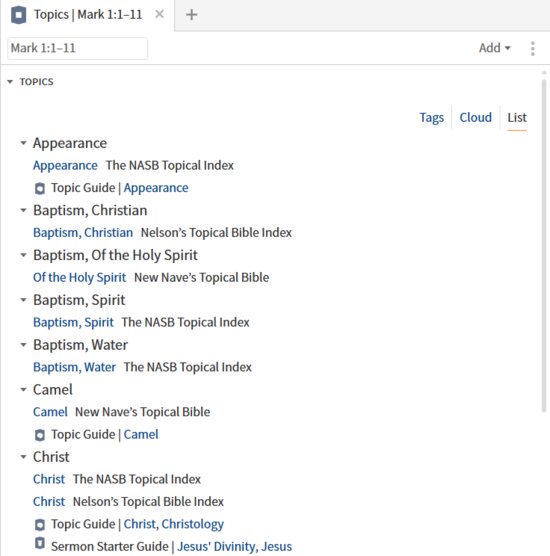This screenshot has width=550, height=556.
Task: Collapse Baptism, Of the Holy Spirit group
Action: tap(23, 255)
